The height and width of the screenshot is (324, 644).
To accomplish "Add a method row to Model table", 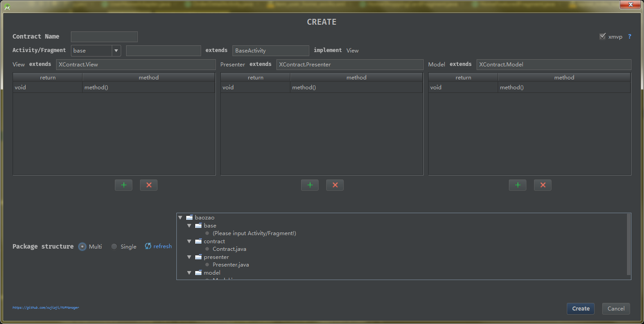I will point(517,185).
